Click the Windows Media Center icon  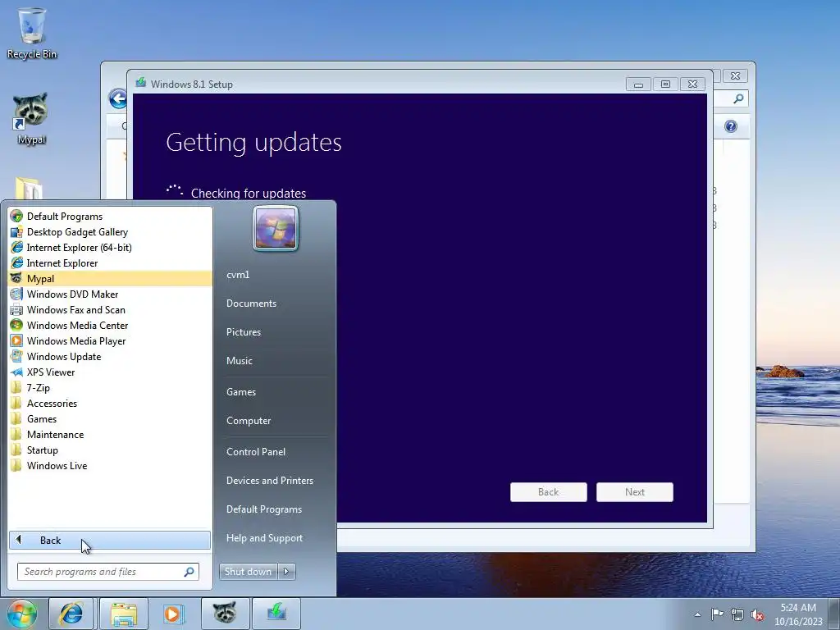(x=16, y=325)
